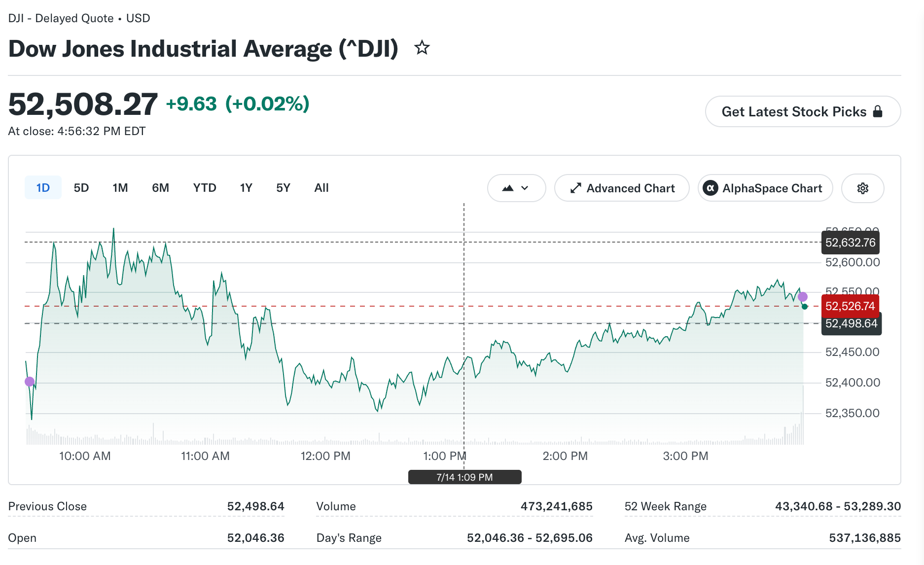View the 5Y chart range
Viewport: 924px width, 565px height.
tap(283, 188)
